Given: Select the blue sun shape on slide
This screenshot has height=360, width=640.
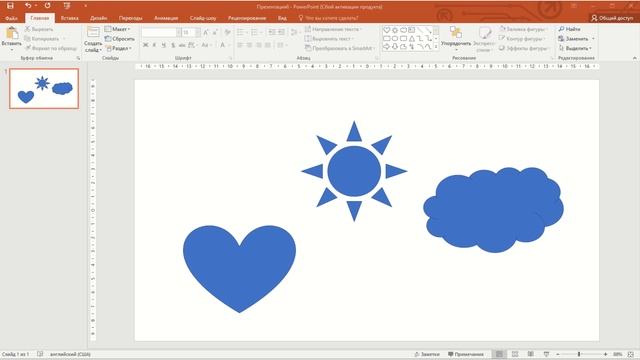Looking at the screenshot, I should 354,171.
